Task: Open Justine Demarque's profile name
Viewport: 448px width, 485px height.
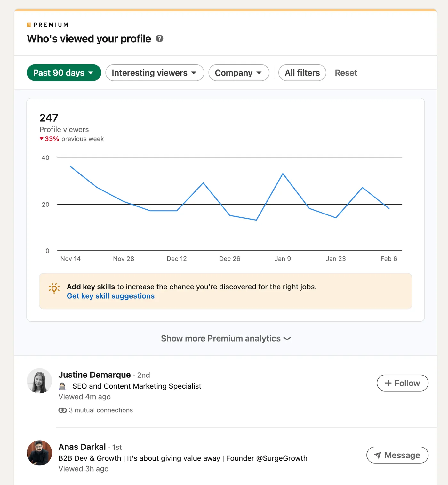Action: tap(94, 375)
